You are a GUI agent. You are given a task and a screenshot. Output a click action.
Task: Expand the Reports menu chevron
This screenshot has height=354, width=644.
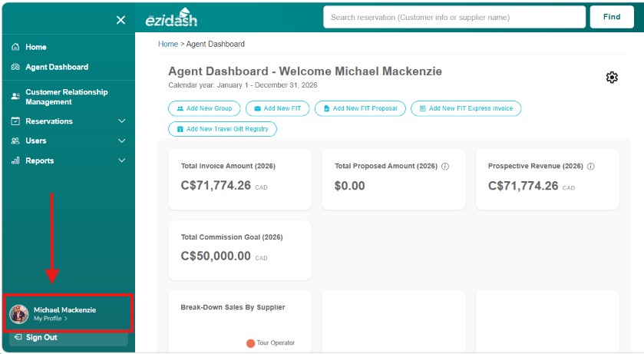(x=122, y=160)
